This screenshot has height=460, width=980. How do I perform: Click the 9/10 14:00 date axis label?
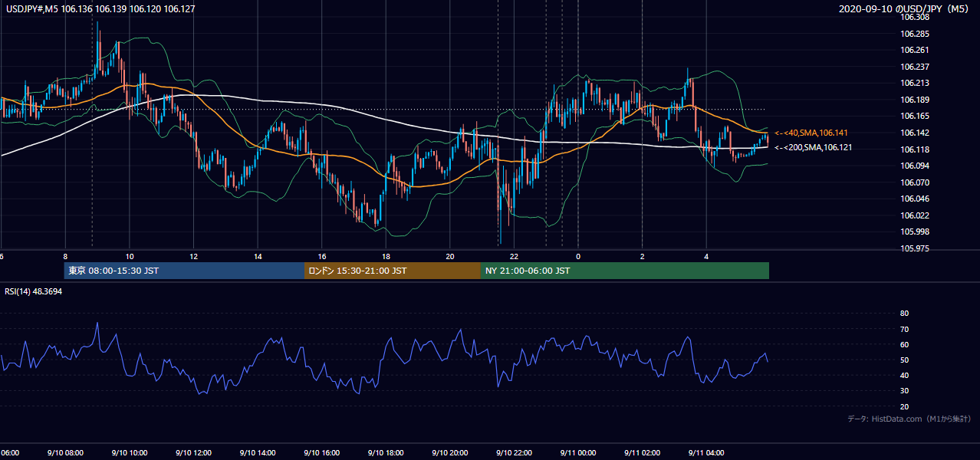257,453
